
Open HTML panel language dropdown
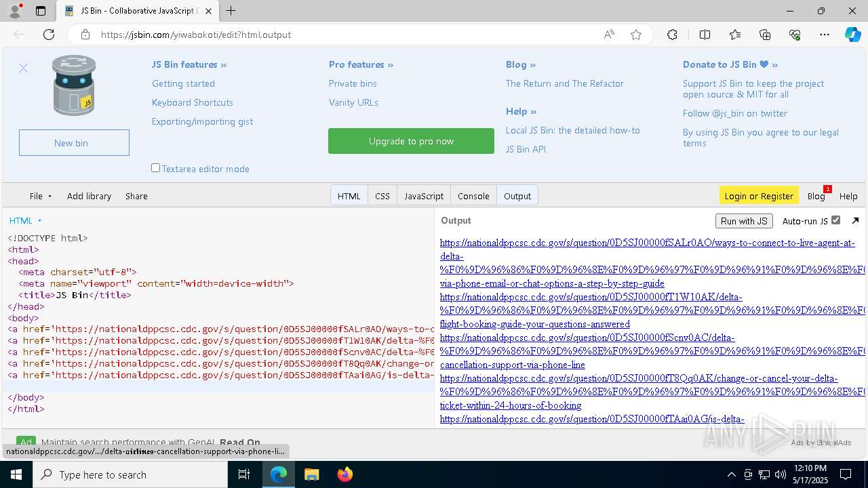25,220
